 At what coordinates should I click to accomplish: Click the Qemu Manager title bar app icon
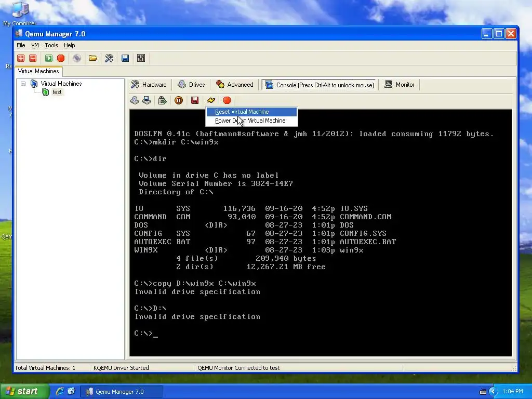tap(19, 34)
